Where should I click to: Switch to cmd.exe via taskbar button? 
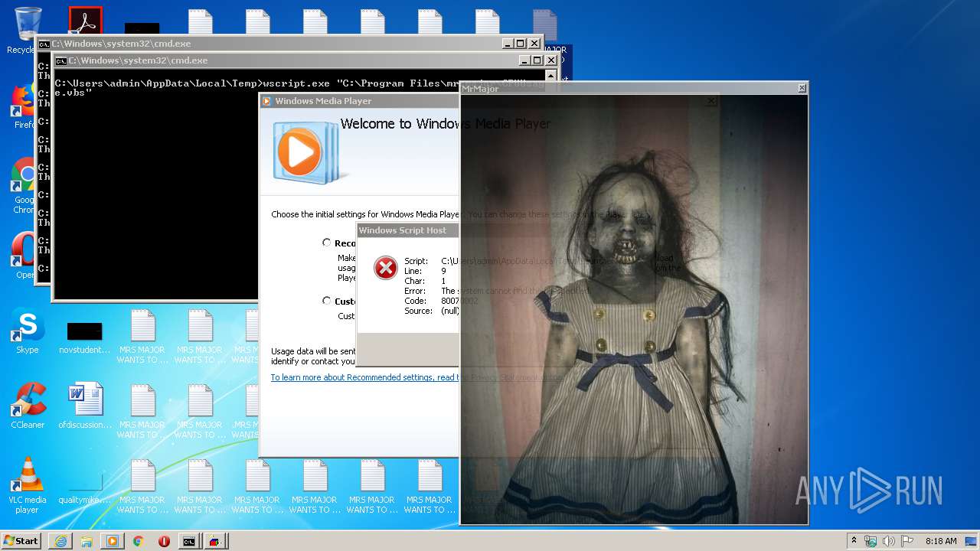(189, 541)
